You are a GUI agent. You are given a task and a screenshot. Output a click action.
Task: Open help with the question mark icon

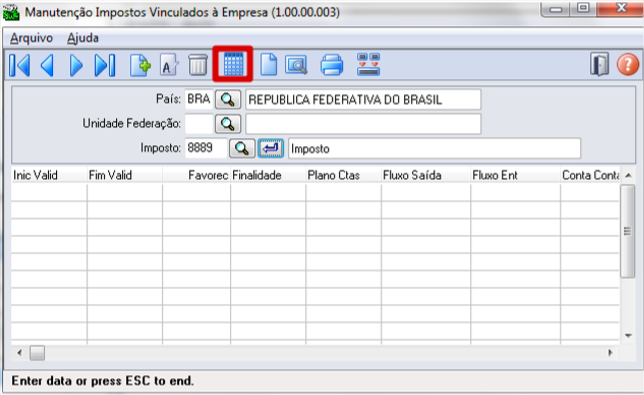click(x=628, y=64)
